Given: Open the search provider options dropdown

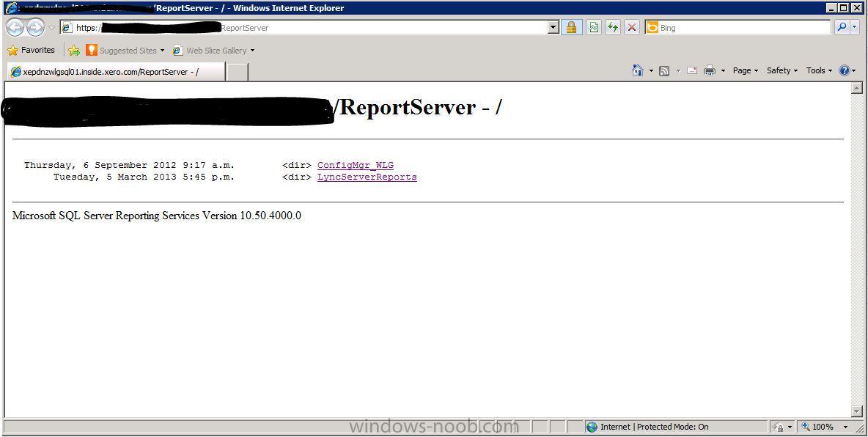Looking at the screenshot, I should pyautogui.click(x=856, y=28).
